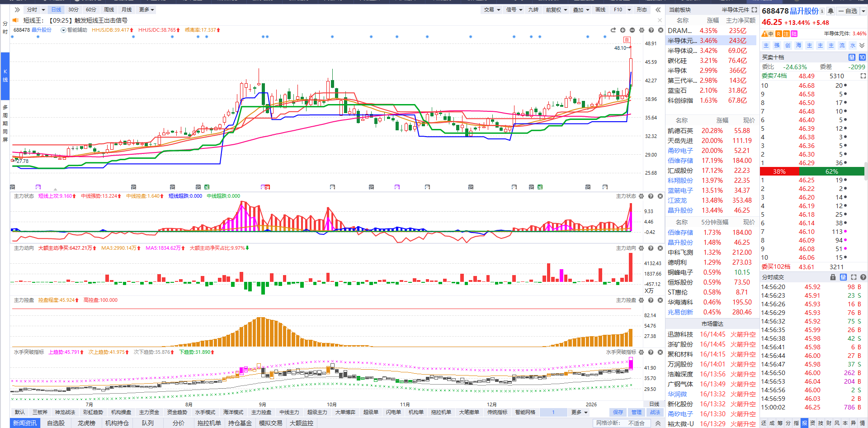
Task: Click the green 62% buy-sell ratio bar
Action: (x=831, y=171)
